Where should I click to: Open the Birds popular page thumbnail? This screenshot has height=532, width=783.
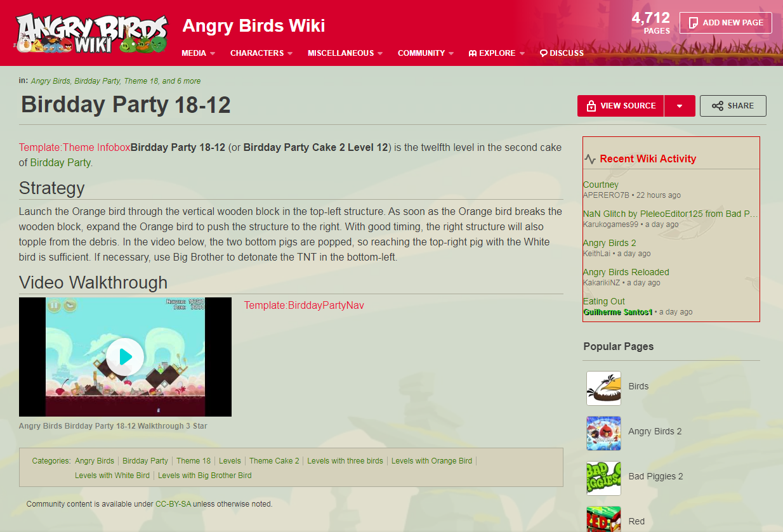[603, 388]
